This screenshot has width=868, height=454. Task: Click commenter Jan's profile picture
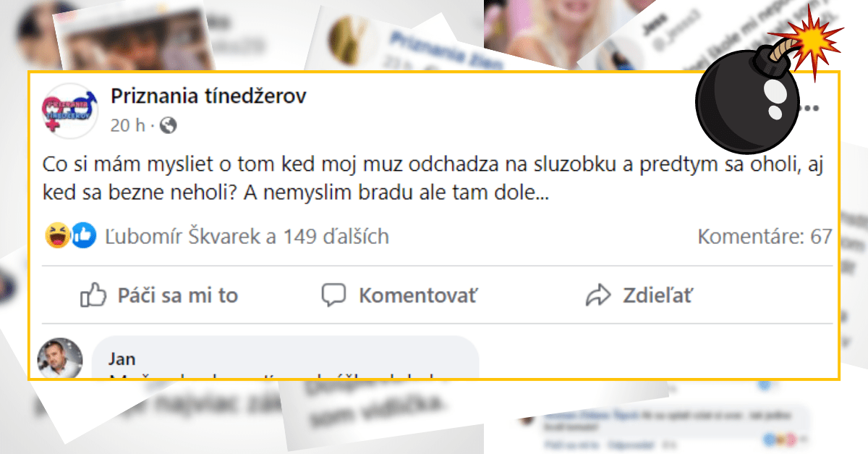[60, 358]
